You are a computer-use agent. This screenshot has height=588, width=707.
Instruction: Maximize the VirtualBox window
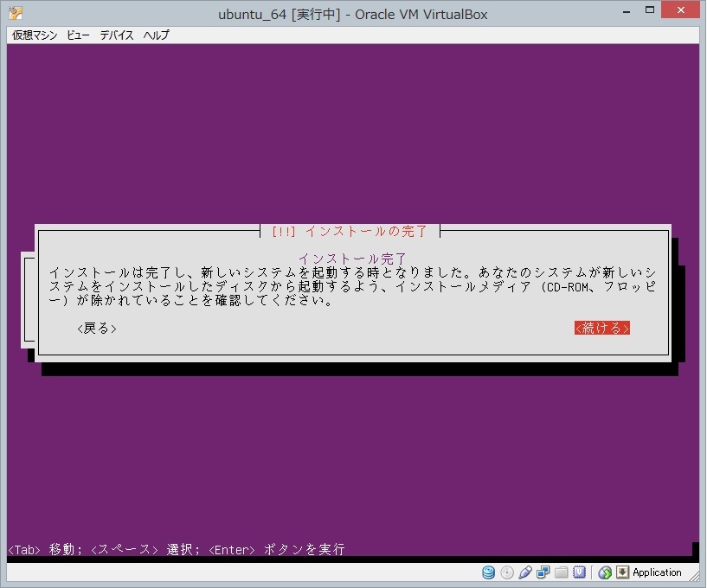(x=650, y=10)
